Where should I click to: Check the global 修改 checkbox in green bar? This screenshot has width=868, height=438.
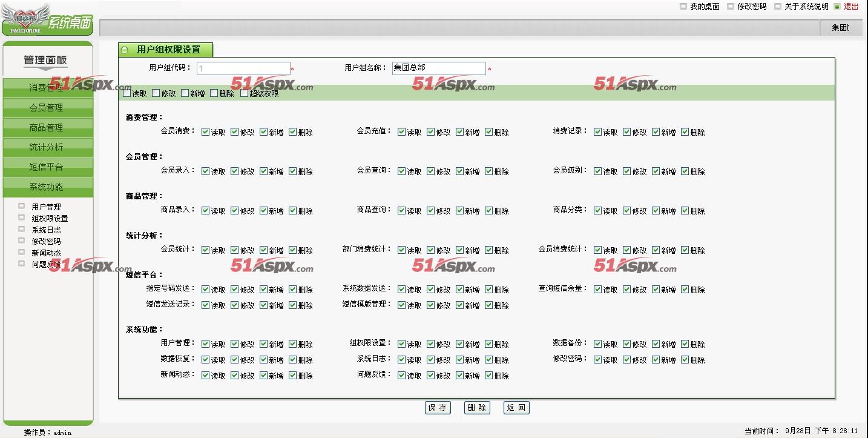[x=156, y=93]
